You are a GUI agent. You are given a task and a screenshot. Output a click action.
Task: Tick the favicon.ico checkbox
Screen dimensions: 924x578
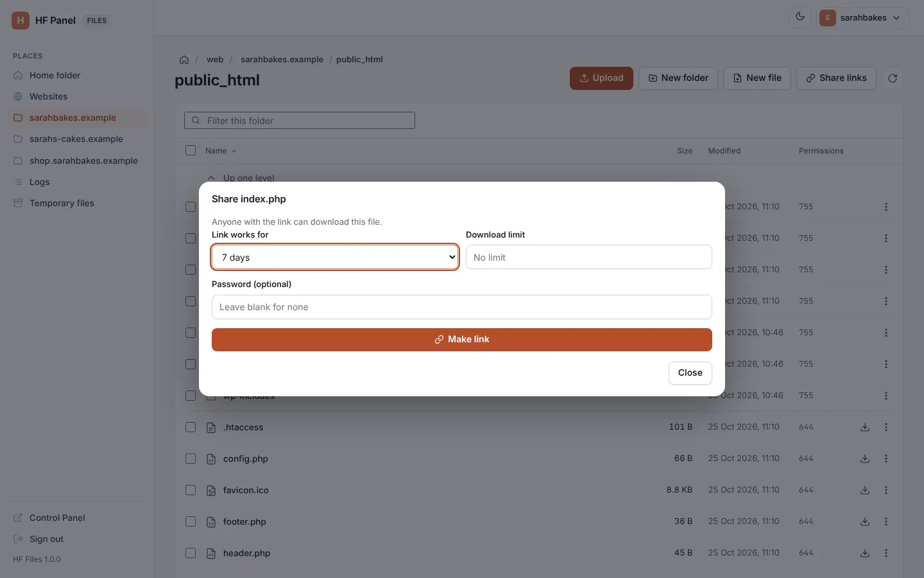click(x=191, y=490)
